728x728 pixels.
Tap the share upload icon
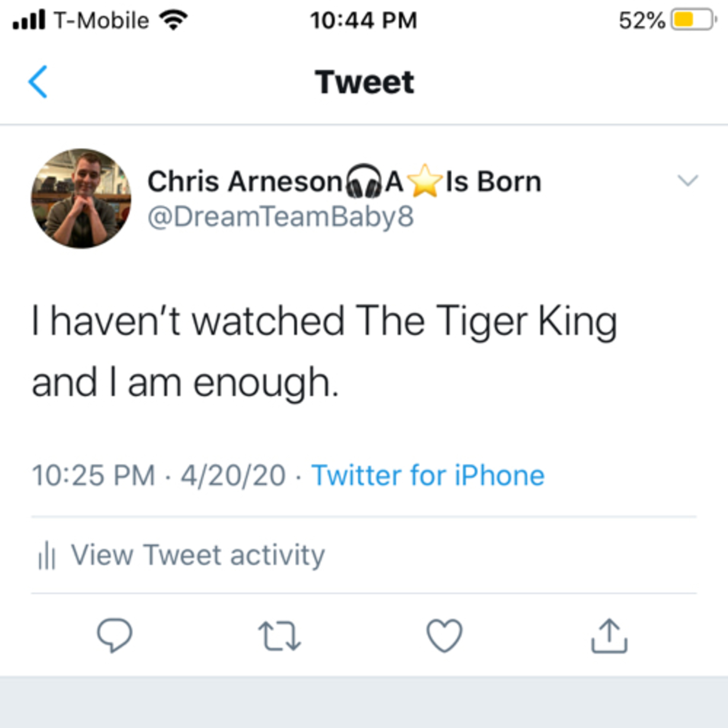pos(609,636)
